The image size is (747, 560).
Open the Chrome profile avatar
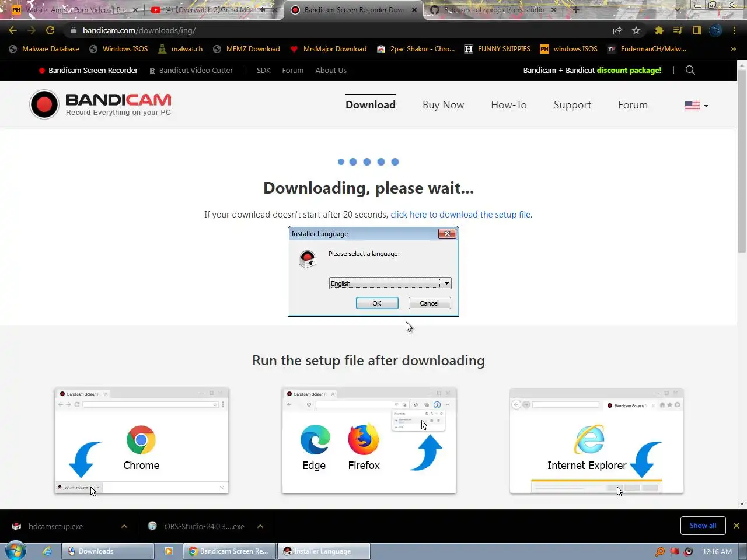point(715,30)
